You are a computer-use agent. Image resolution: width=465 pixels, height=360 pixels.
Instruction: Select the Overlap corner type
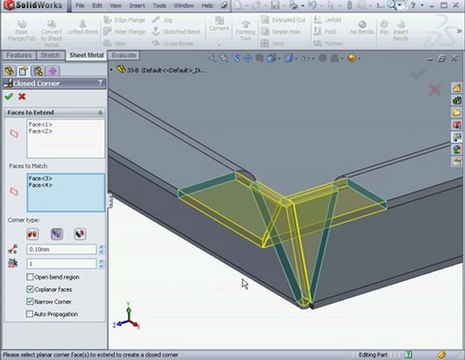pyautogui.click(x=57, y=234)
